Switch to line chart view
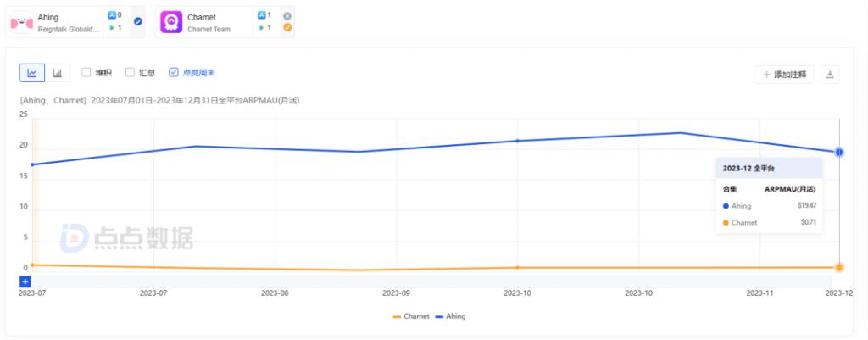Screen dimensions: 868x340 tap(32, 73)
